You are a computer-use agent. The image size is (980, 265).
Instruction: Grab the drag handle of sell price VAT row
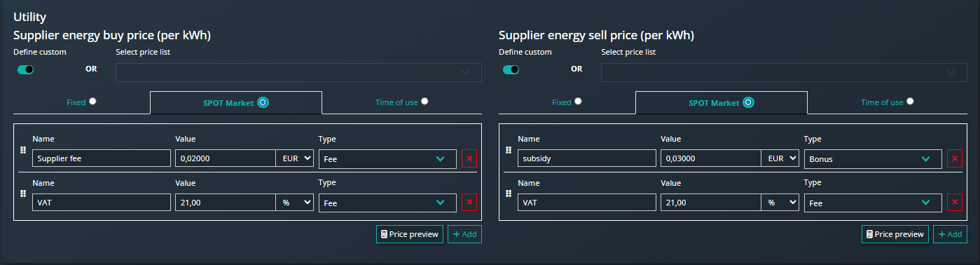[509, 193]
